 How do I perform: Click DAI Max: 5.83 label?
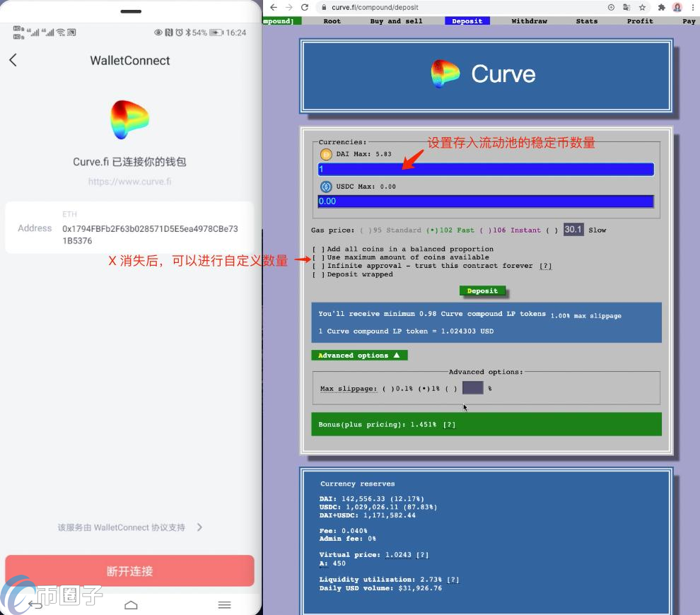click(x=363, y=154)
